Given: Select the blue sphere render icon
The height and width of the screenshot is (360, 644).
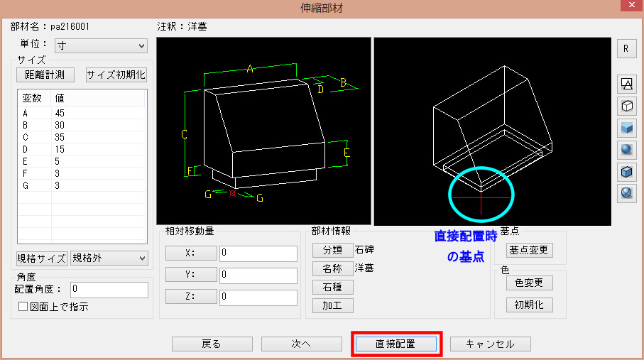Looking at the screenshot, I should click(x=626, y=150).
